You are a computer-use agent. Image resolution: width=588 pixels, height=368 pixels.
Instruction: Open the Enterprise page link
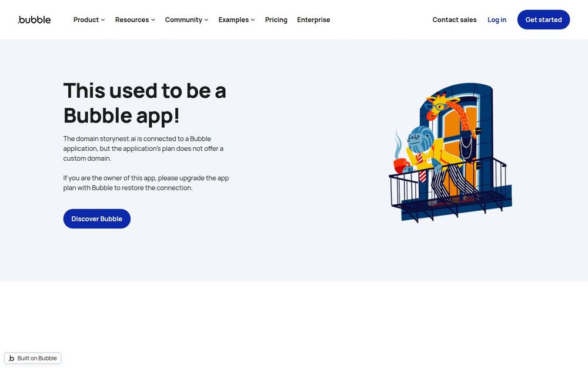pyautogui.click(x=313, y=19)
